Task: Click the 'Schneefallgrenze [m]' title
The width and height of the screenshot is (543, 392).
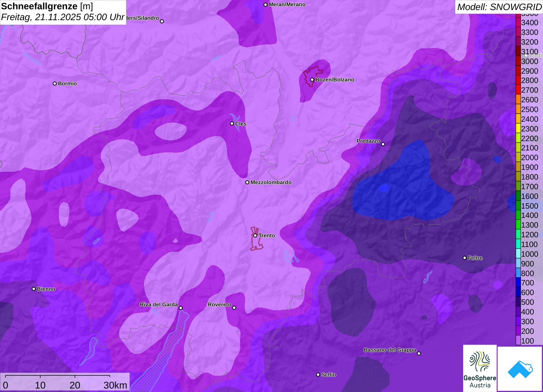Action: 47,6
